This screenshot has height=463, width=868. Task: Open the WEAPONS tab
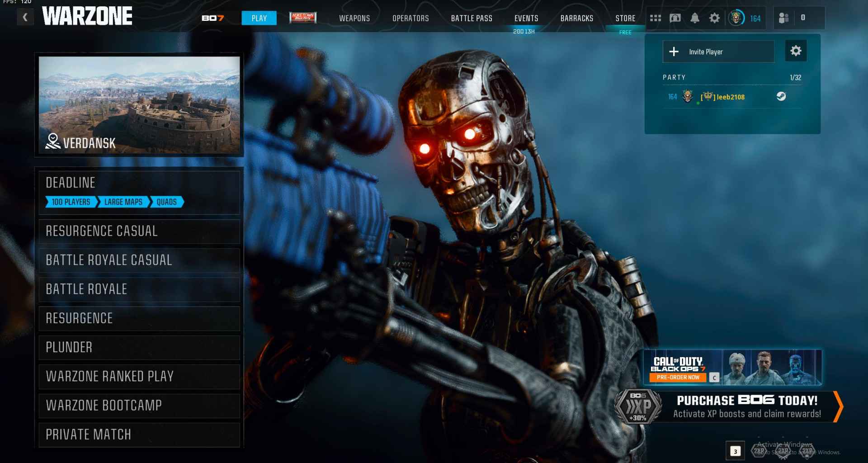pos(354,18)
